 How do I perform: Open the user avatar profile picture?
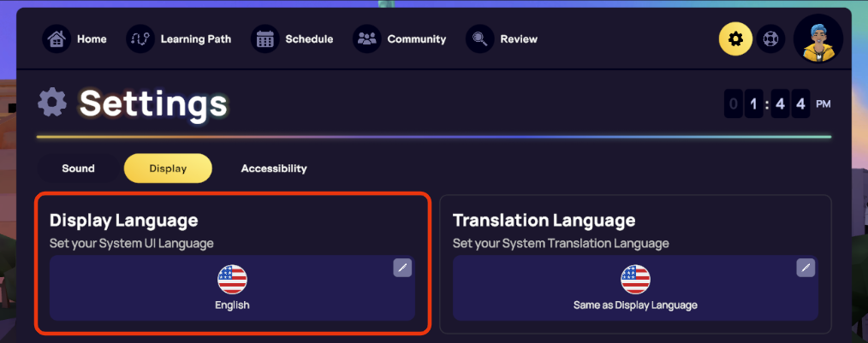point(818,38)
